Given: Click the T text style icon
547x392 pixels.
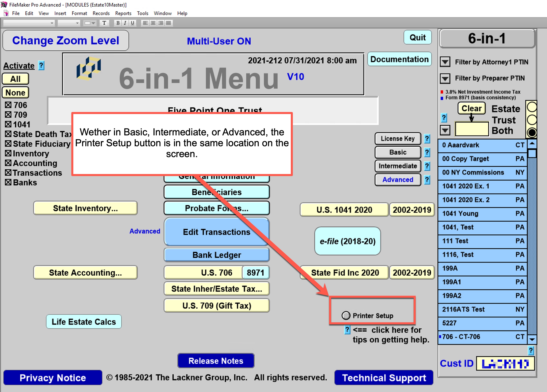Looking at the screenshot, I should click(x=104, y=23).
